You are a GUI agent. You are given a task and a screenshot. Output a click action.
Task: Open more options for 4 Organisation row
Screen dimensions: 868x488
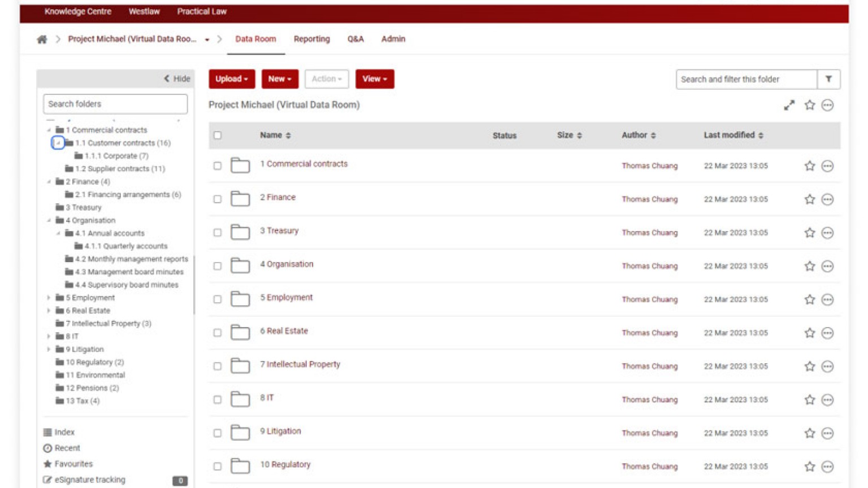(x=827, y=266)
